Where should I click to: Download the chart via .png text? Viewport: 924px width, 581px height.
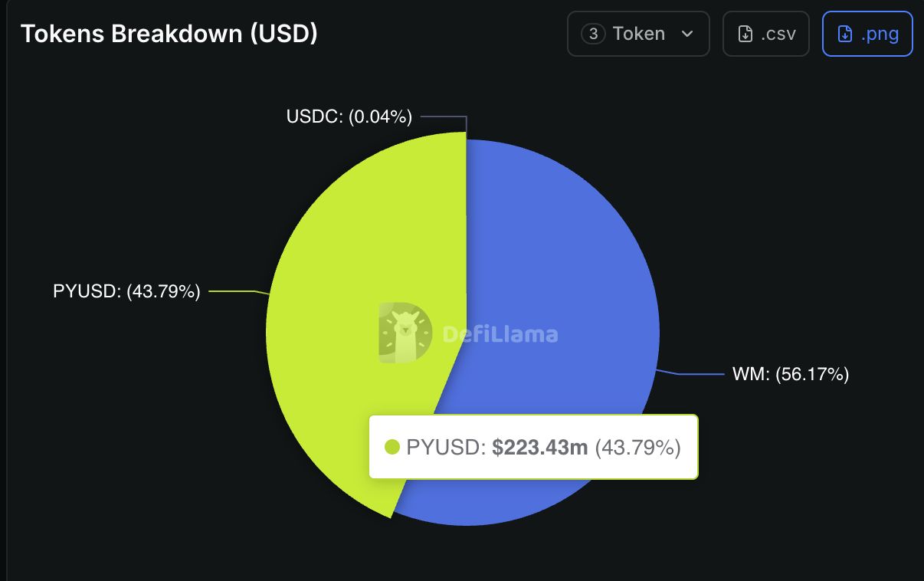click(x=880, y=34)
